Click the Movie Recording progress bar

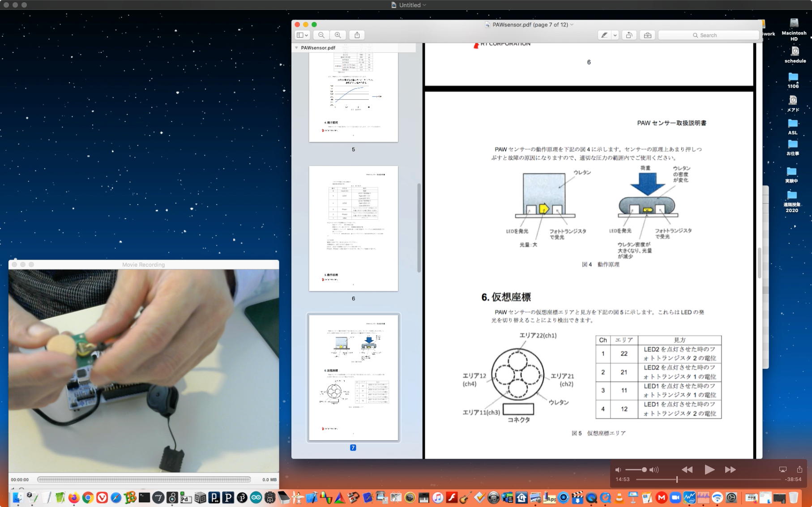pyautogui.click(x=144, y=479)
